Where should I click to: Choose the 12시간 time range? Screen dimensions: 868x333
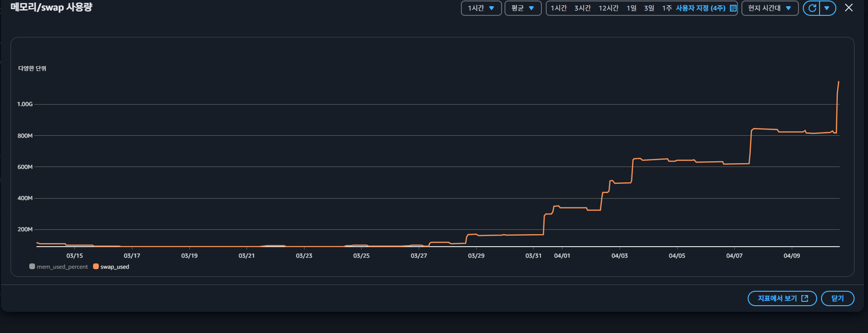608,8
